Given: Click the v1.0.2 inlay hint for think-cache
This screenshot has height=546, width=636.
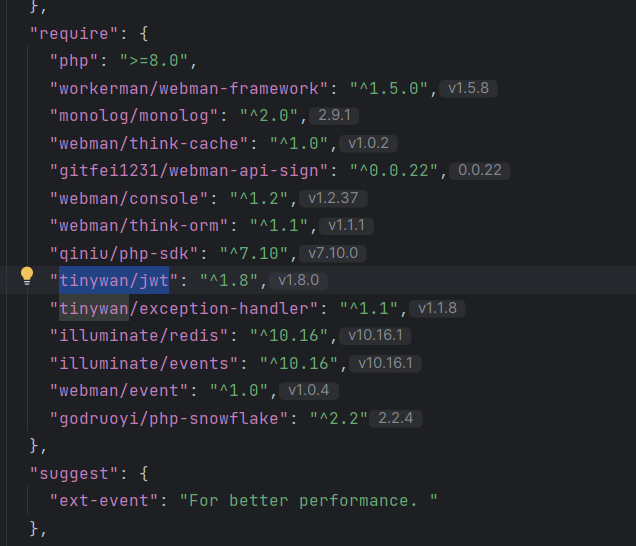Looking at the screenshot, I should click(x=368, y=143).
